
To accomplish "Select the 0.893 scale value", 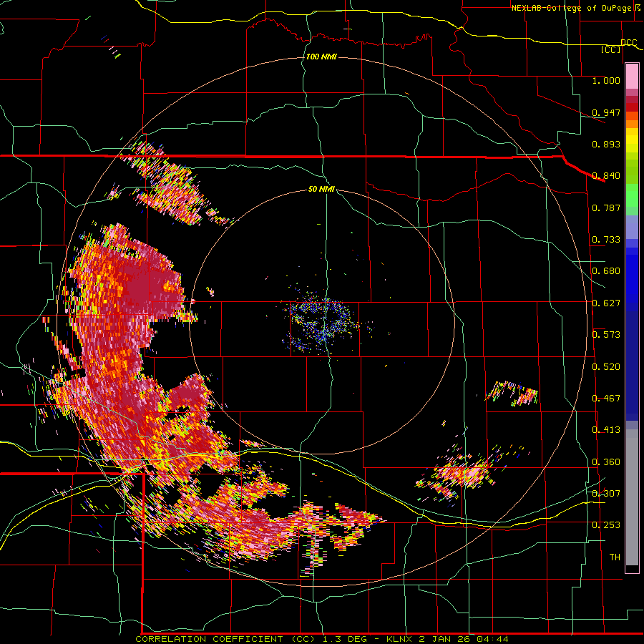I will [x=606, y=144].
